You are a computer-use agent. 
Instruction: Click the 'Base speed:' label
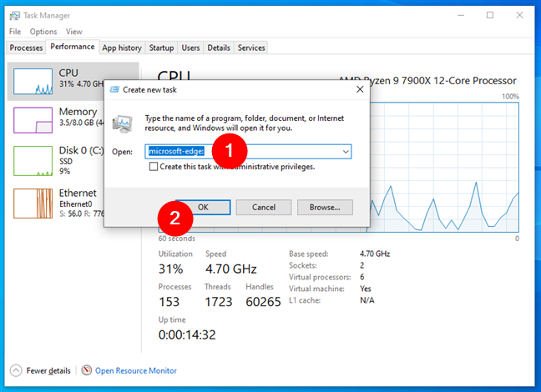[x=308, y=254]
